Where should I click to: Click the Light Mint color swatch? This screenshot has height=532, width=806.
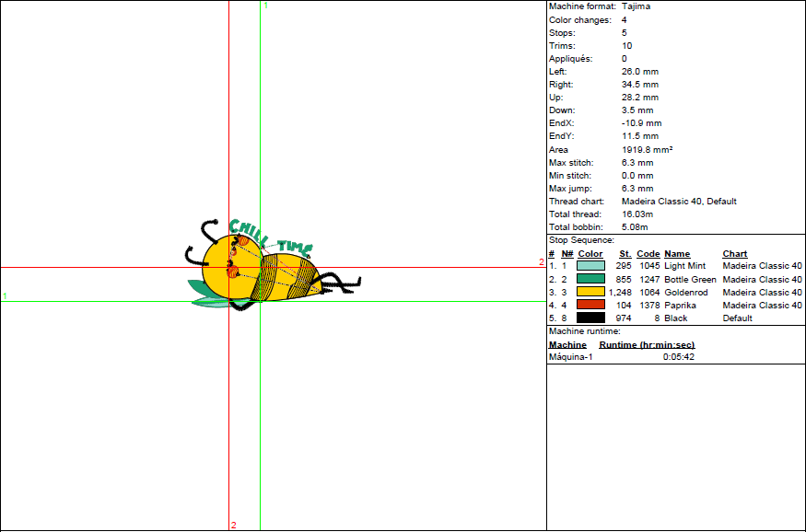(x=590, y=266)
